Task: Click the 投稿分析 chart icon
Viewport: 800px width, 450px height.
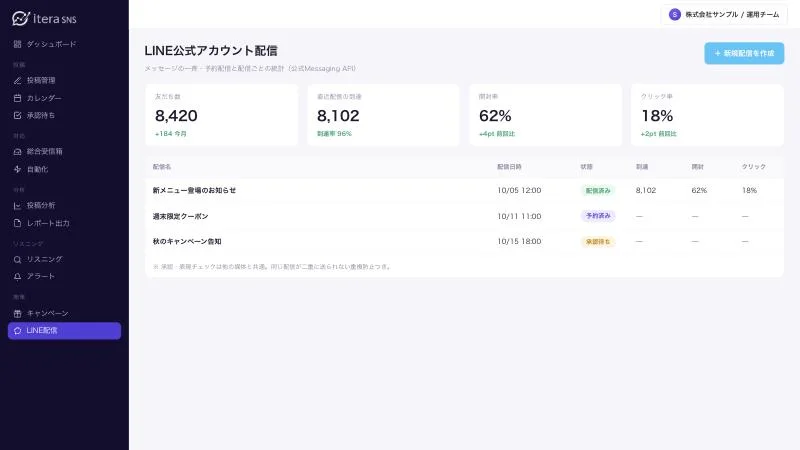Action: point(17,206)
